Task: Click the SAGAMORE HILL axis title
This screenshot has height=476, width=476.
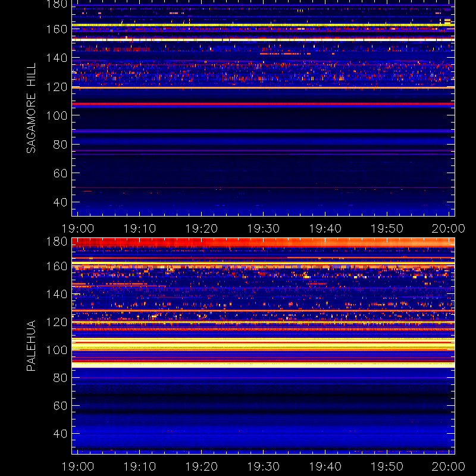Action: pyautogui.click(x=31, y=108)
